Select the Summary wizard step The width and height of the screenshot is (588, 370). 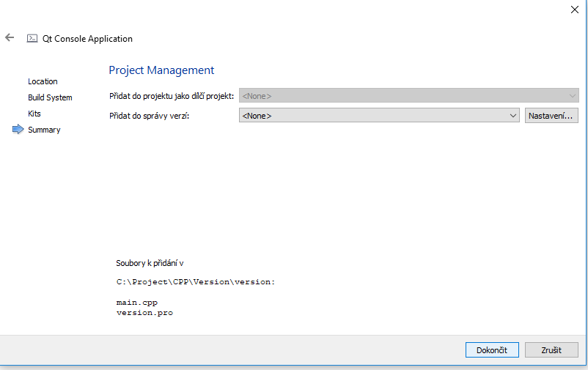point(44,130)
